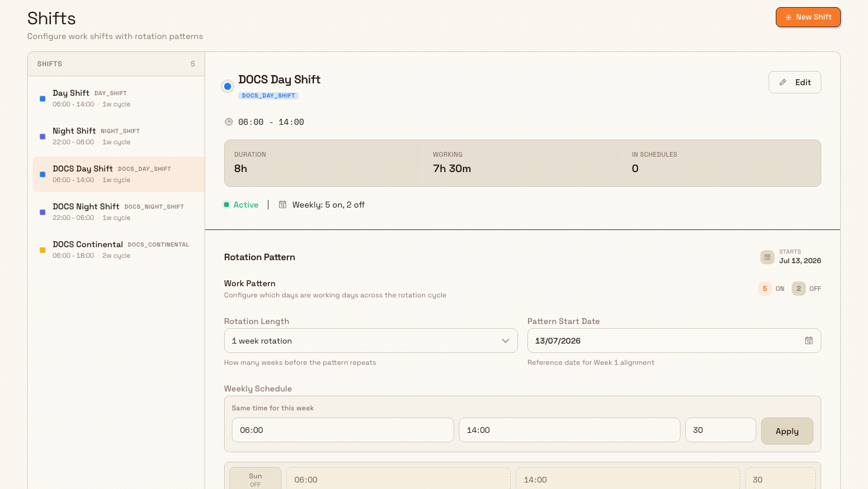Click the DOCS_DAY_SHIFT code badge
The height and width of the screenshot is (489, 868).
268,96
